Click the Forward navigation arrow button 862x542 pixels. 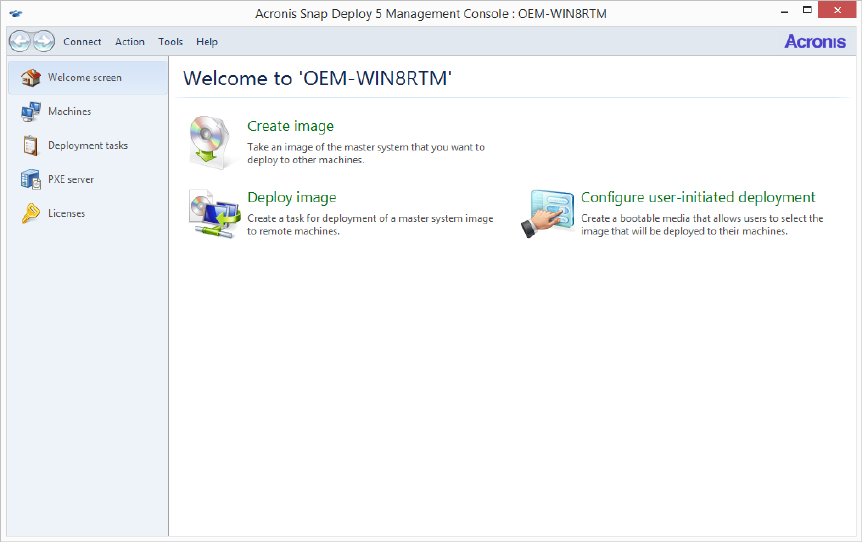pos(43,41)
